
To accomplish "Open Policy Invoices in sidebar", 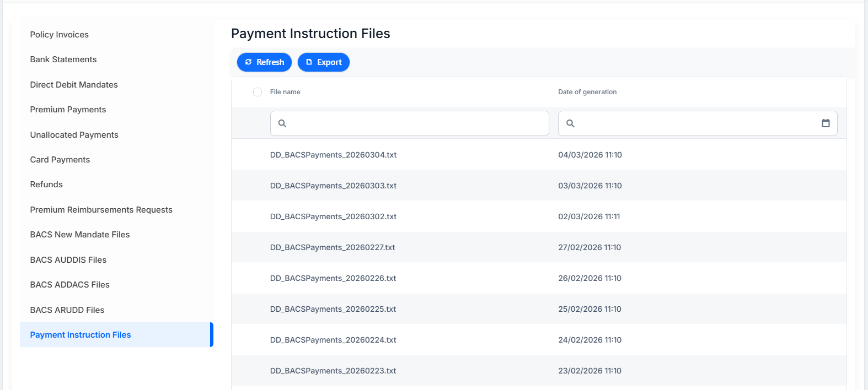I will (x=60, y=35).
